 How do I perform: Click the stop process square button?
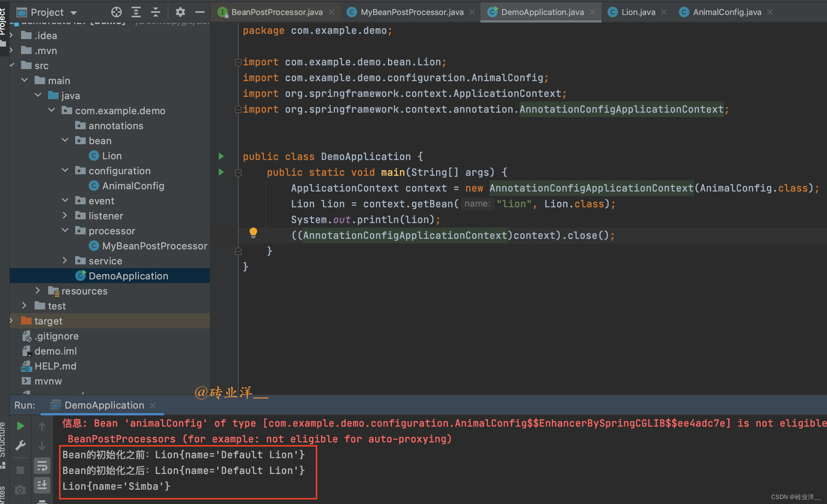click(x=21, y=470)
